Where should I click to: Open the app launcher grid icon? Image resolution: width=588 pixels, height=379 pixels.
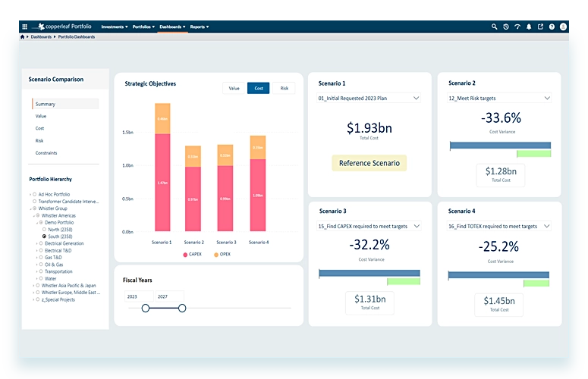pyautogui.click(x=24, y=27)
